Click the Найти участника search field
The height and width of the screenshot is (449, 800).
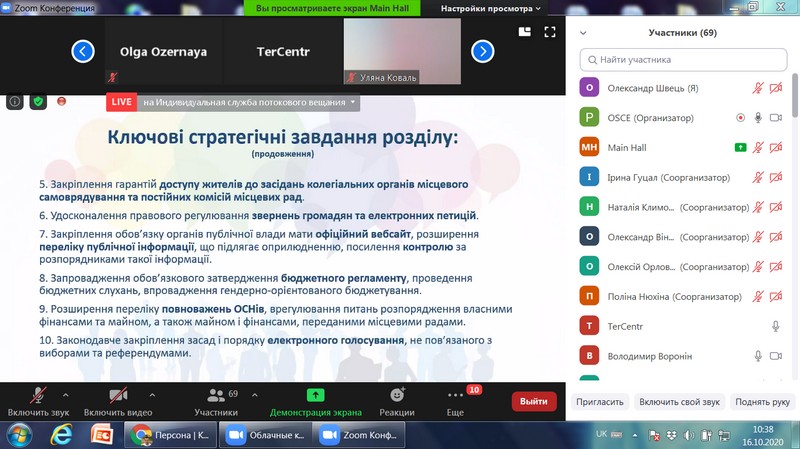tap(685, 59)
